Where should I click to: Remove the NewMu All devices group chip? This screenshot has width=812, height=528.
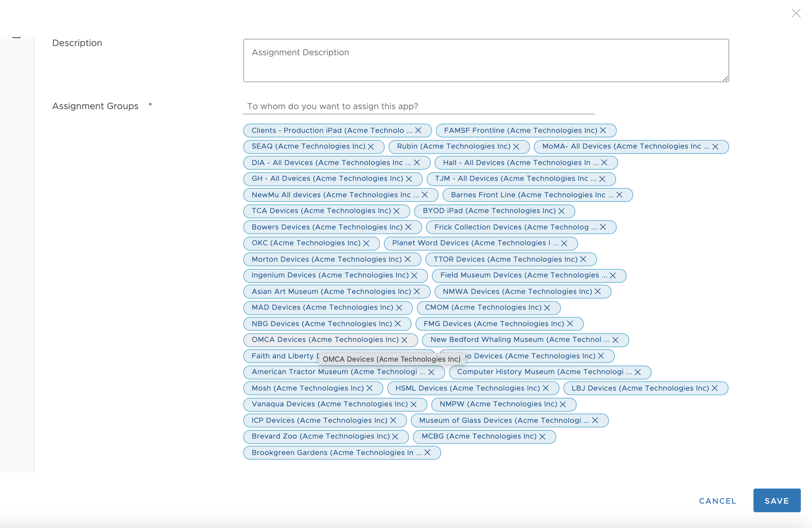(x=425, y=195)
